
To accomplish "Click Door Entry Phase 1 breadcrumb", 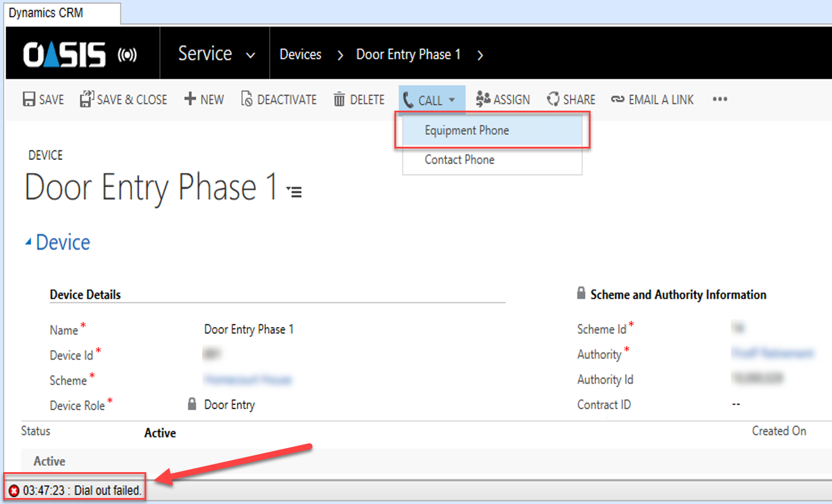I will (x=409, y=55).
